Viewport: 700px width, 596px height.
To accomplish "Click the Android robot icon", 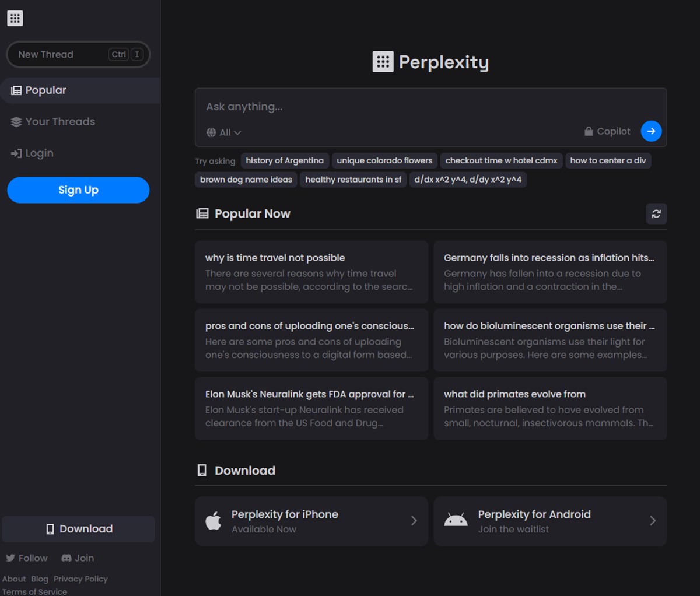I will point(456,520).
